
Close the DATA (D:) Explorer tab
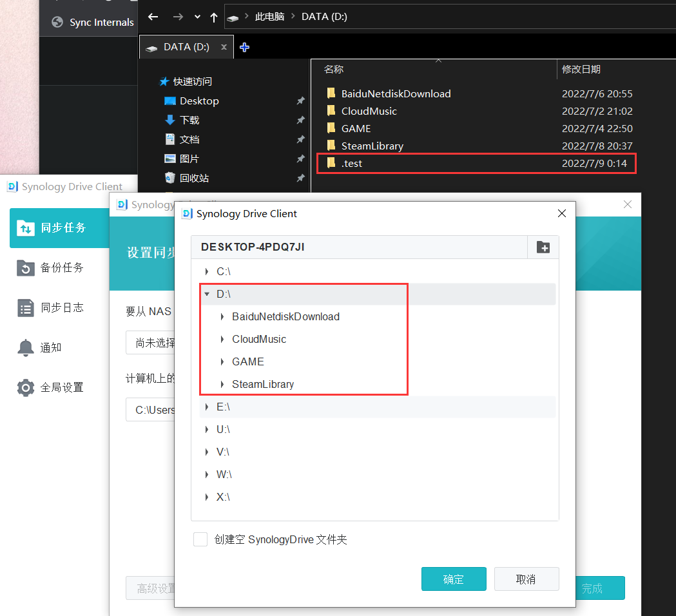[224, 47]
